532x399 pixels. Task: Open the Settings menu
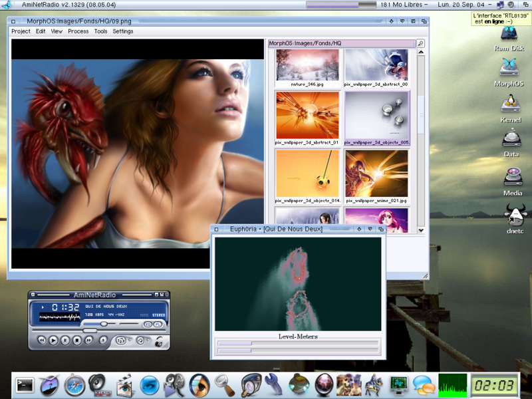(x=123, y=31)
